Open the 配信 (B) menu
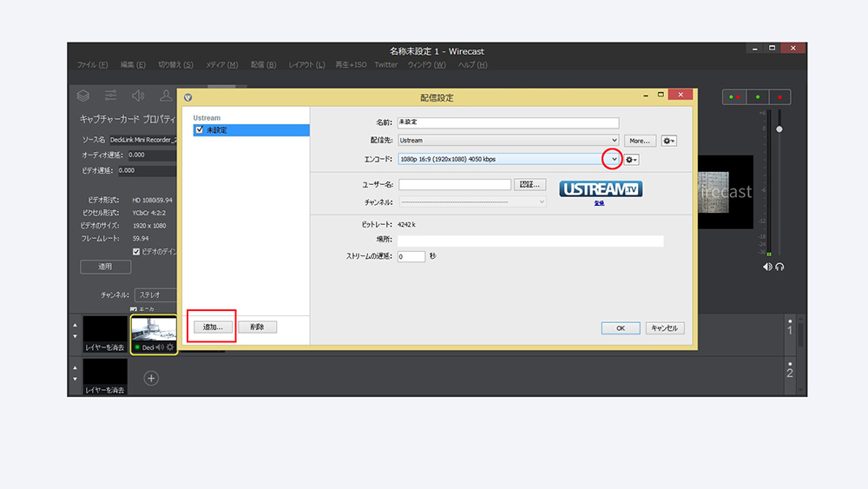 [263, 65]
